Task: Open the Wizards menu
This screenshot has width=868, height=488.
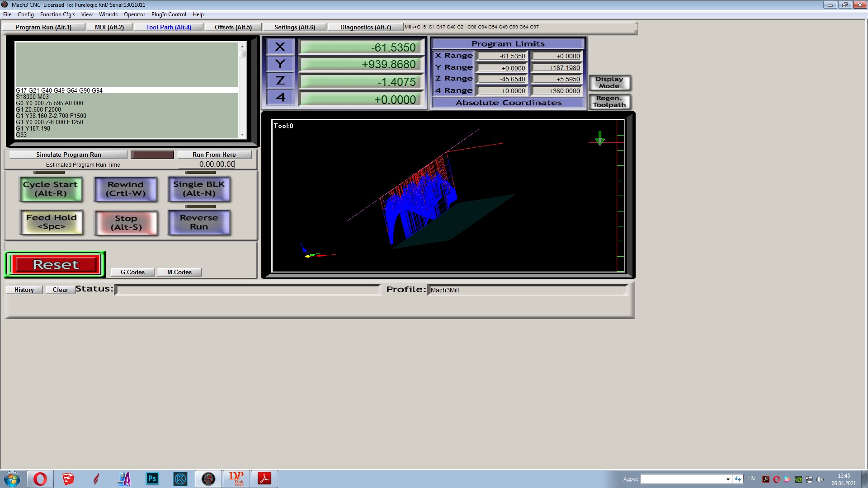Action: click(x=108, y=14)
